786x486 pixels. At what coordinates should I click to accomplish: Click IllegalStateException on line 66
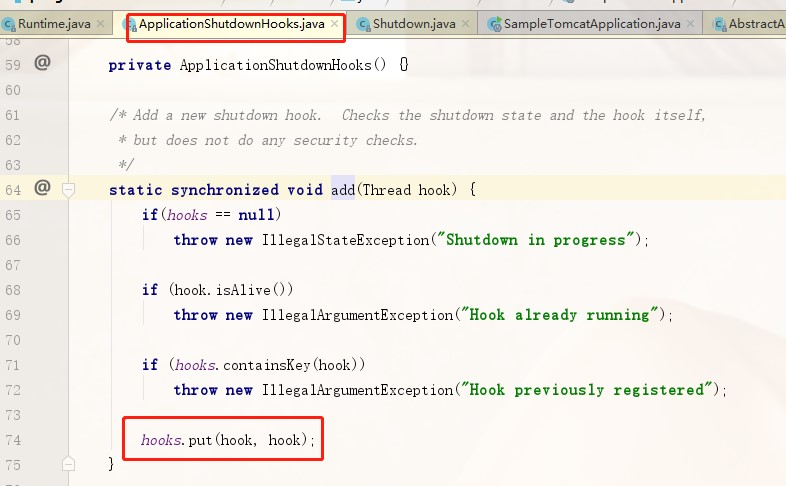tap(345, 240)
